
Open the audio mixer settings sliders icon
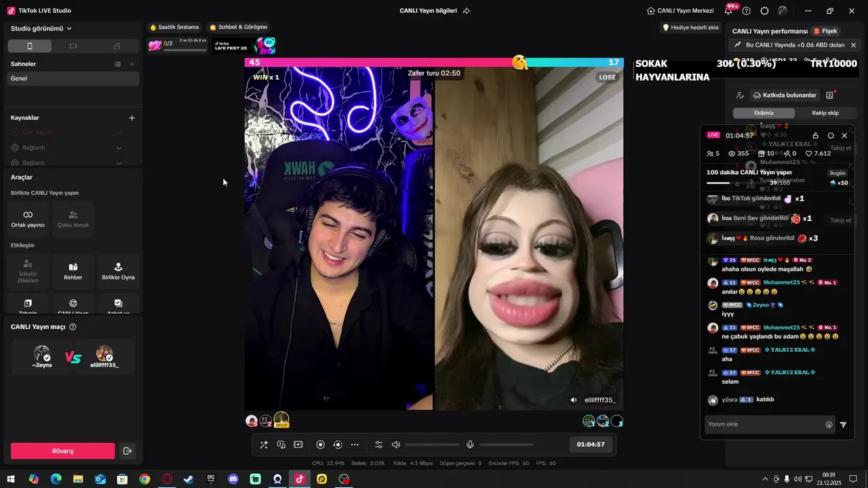pos(379,445)
